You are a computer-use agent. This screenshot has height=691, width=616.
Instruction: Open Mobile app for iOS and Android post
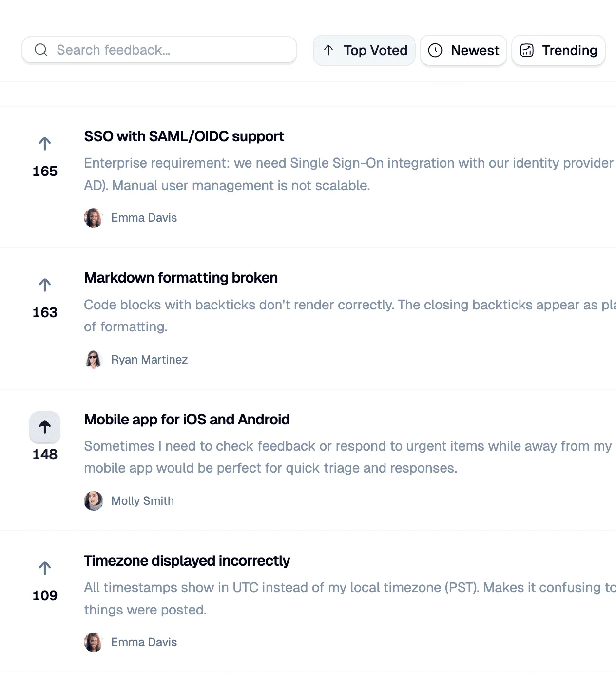[187, 420]
